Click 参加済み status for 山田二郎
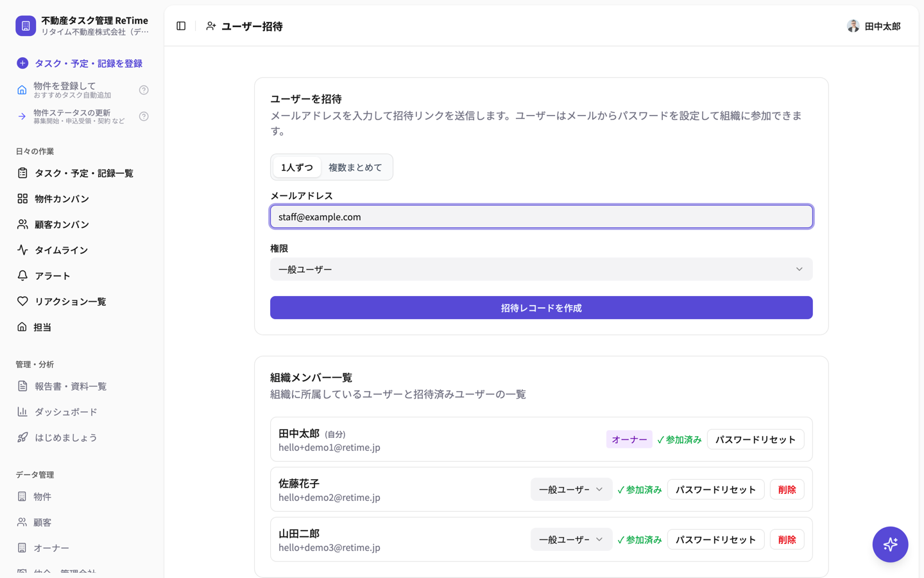The height and width of the screenshot is (578, 924). (x=639, y=539)
